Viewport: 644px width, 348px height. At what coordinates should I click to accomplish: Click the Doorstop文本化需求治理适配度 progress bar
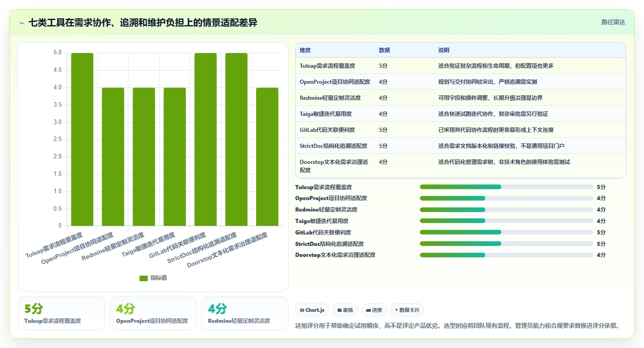506,255
